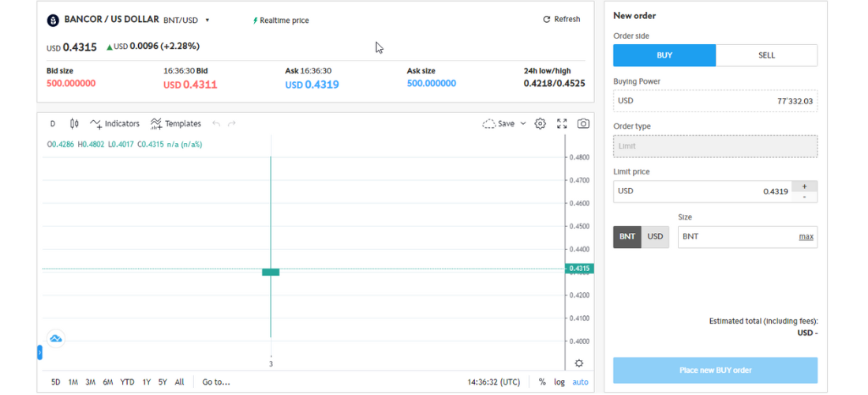Toggle log scale mode
Image resolution: width=868 pixels, height=395 pixels.
click(x=559, y=382)
